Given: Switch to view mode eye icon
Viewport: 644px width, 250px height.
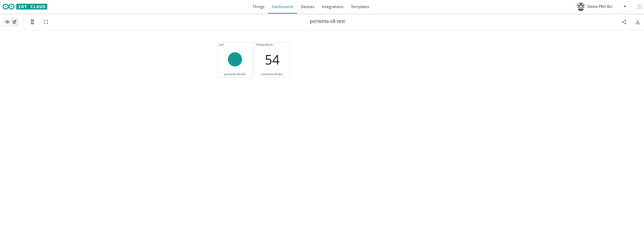Looking at the screenshot, I should coord(7,22).
